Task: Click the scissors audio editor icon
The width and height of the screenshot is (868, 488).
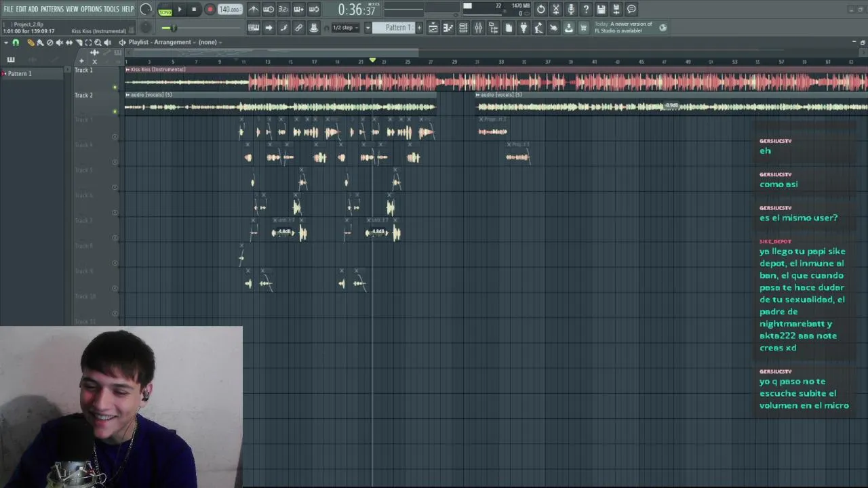Action: (556, 9)
